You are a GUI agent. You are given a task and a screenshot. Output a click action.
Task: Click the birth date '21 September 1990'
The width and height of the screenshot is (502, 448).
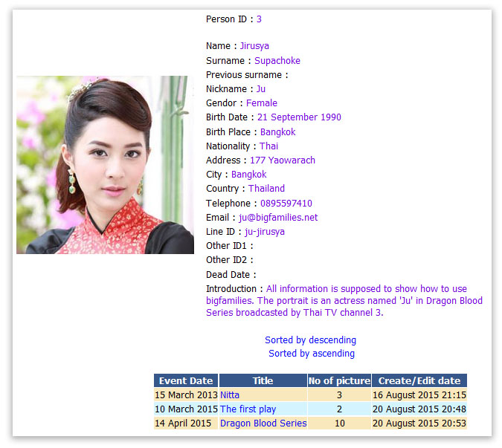coord(299,117)
